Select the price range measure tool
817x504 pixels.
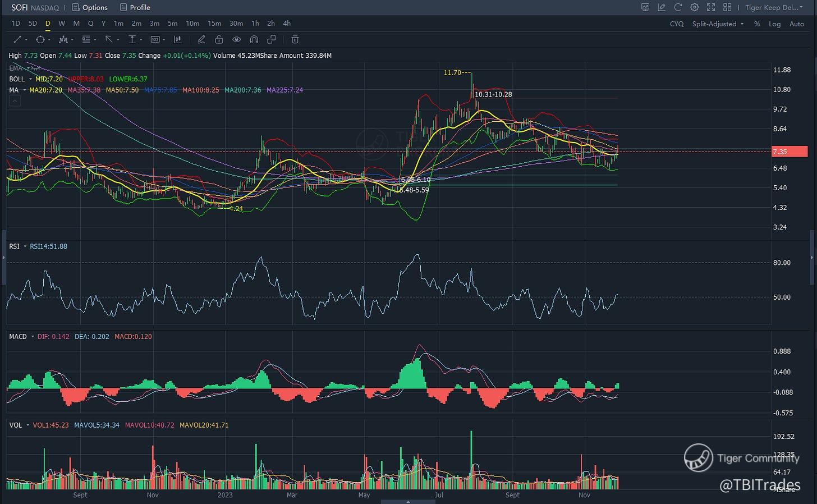(x=132, y=39)
